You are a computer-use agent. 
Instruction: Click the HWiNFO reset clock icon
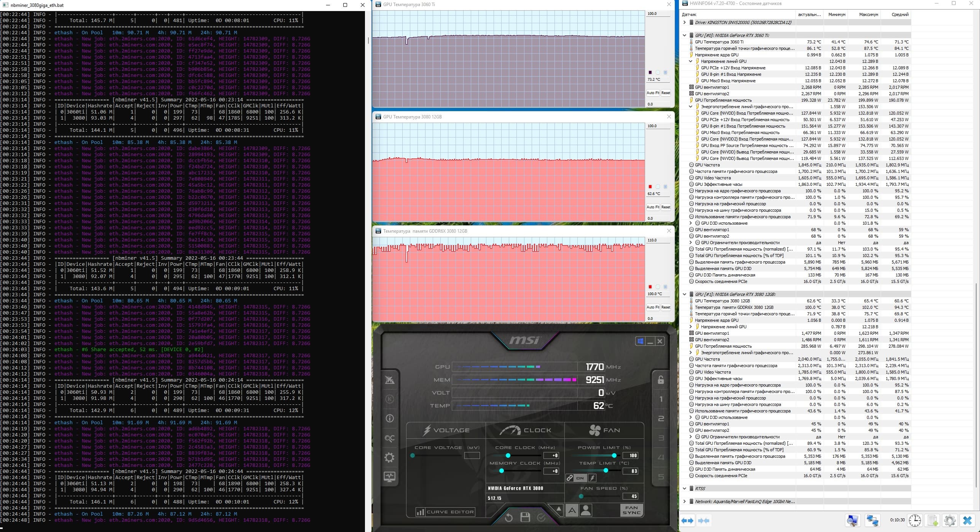coord(915,521)
